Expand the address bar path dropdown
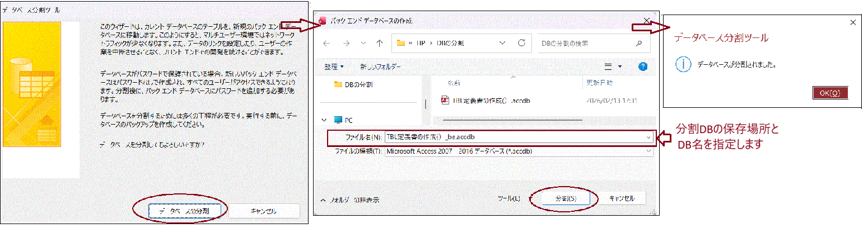 pos(502,43)
